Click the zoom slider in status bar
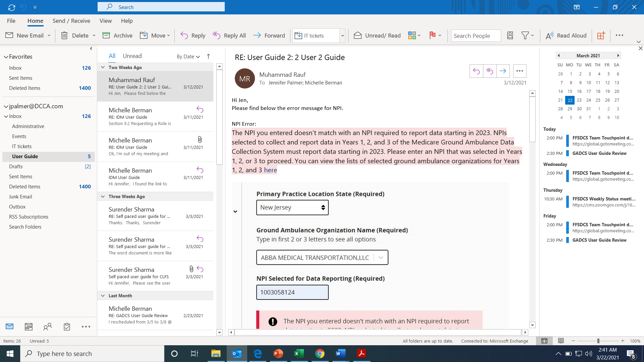 pos(598,341)
